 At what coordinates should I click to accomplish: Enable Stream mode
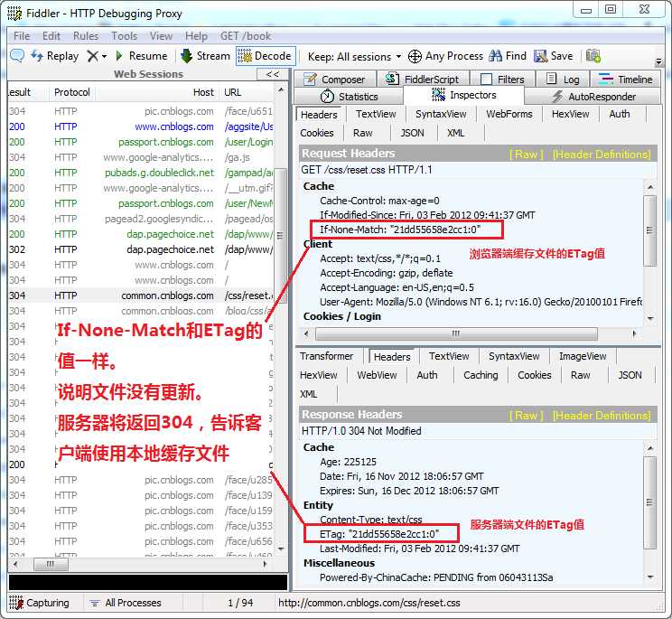tap(206, 56)
